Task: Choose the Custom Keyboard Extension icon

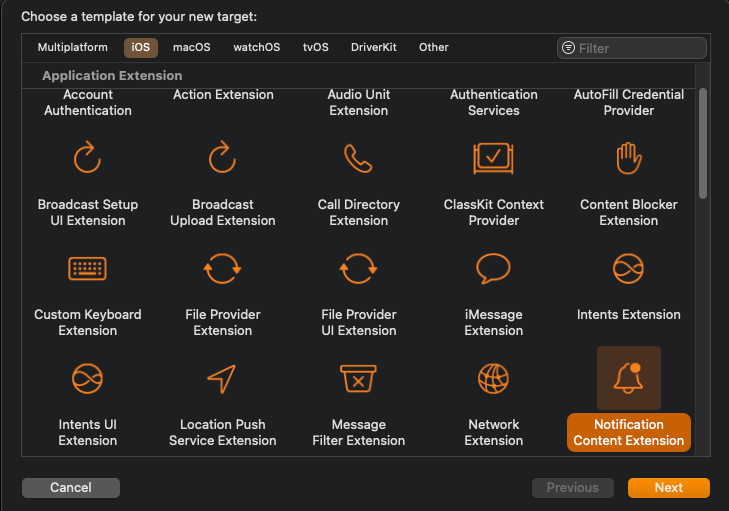Action: click(x=87, y=268)
